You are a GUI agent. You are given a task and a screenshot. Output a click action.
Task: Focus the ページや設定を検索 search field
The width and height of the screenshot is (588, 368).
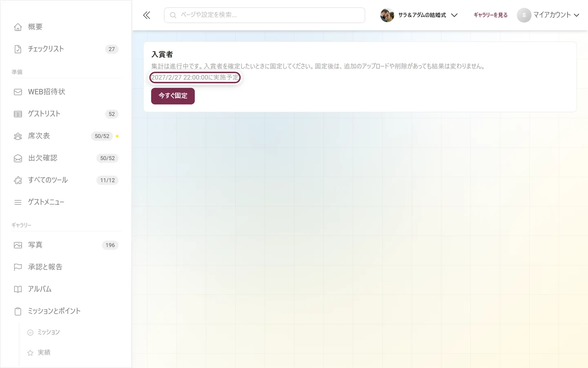click(x=265, y=15)
